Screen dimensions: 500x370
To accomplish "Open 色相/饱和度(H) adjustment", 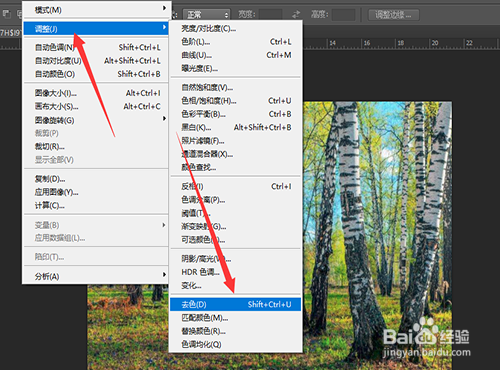I will pos(236,101).
